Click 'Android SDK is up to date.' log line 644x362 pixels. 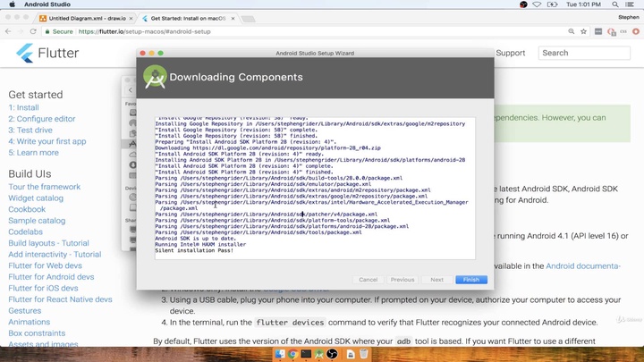(196, 239)
